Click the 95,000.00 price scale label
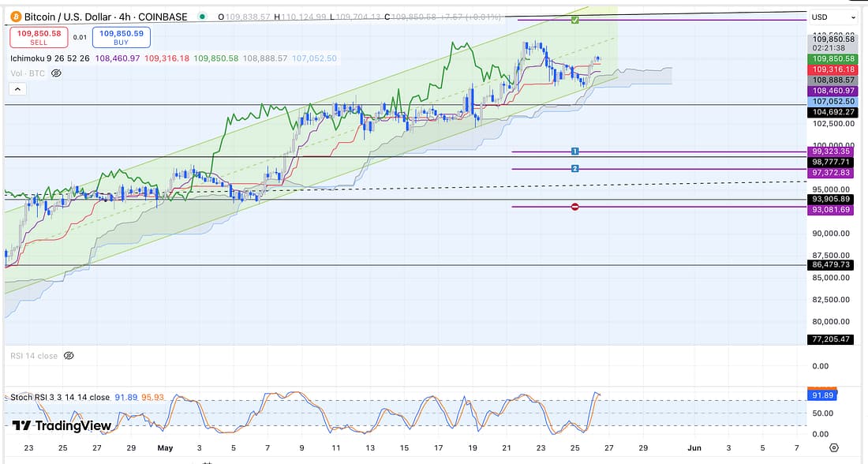The image size is (868, 464). point(831,189)
